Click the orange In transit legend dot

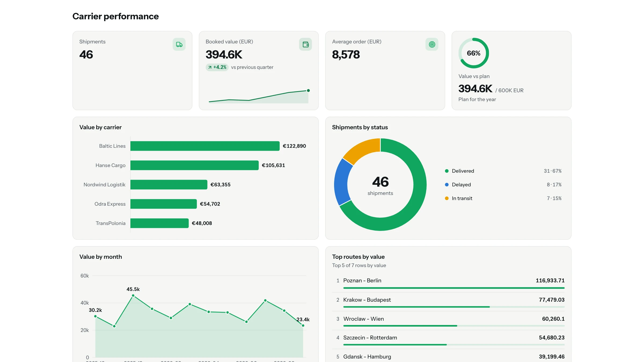click(447, 198)
